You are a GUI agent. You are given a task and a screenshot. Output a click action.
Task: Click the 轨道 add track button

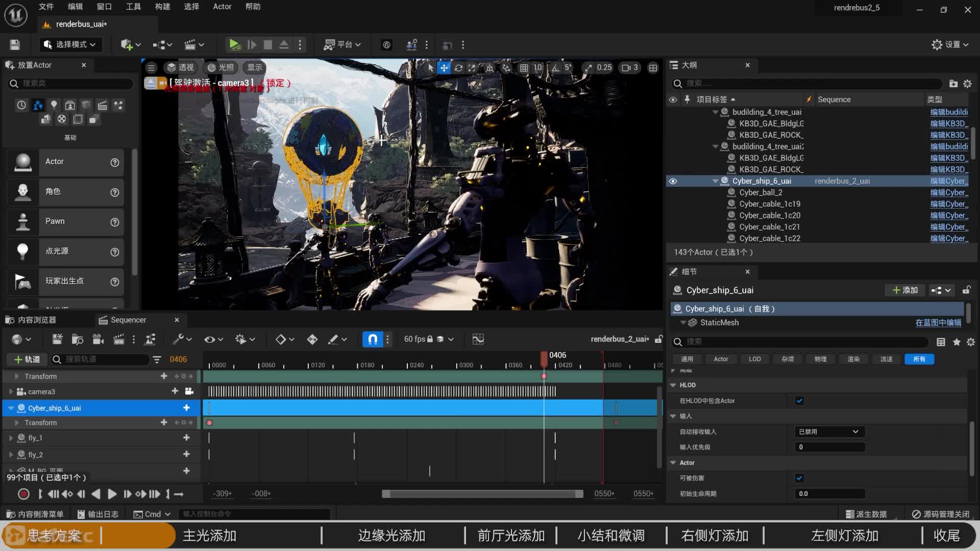27,359
